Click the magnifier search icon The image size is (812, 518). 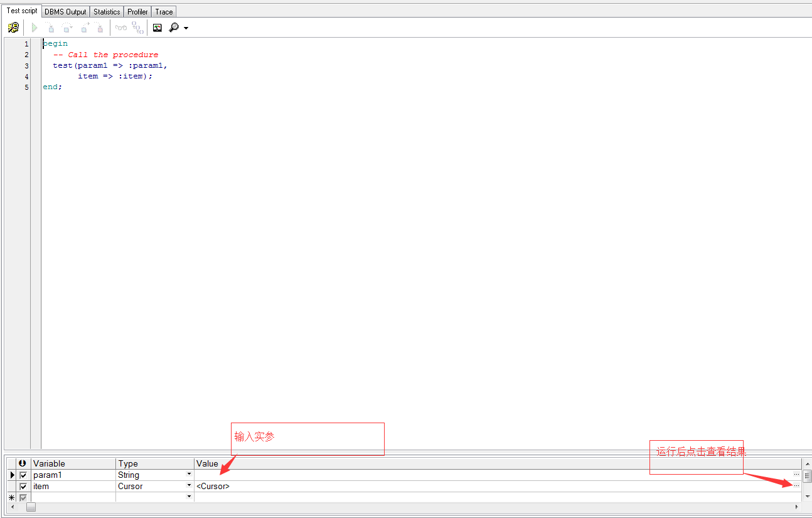[x=174, y=28]
